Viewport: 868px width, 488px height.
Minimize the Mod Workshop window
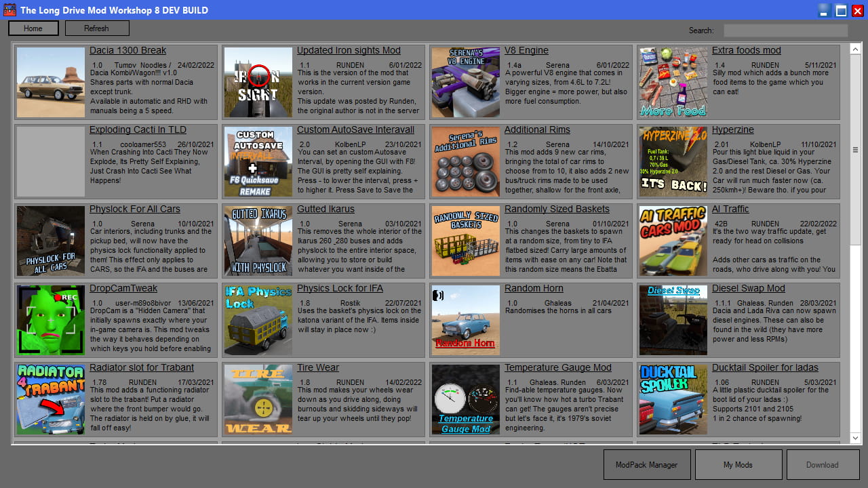click(x=825, y=10)
